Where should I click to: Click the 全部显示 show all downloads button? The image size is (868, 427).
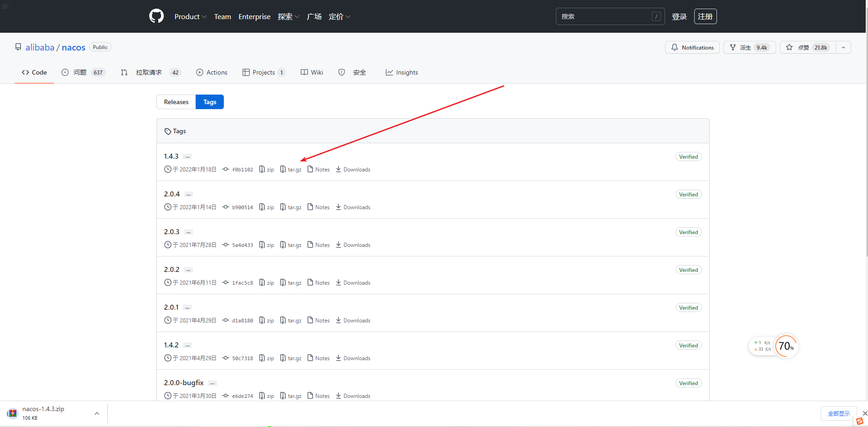pos(839,413)
